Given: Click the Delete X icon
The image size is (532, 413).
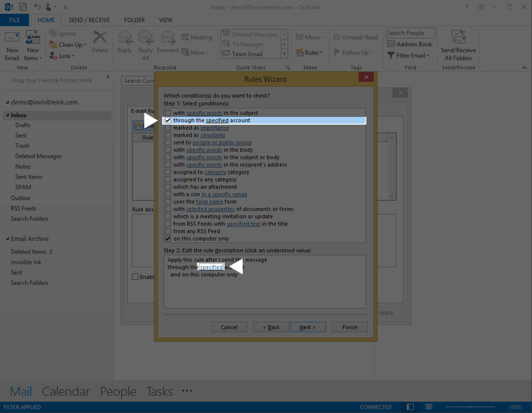Looking at the screenshot, I should tap(100, 37).
